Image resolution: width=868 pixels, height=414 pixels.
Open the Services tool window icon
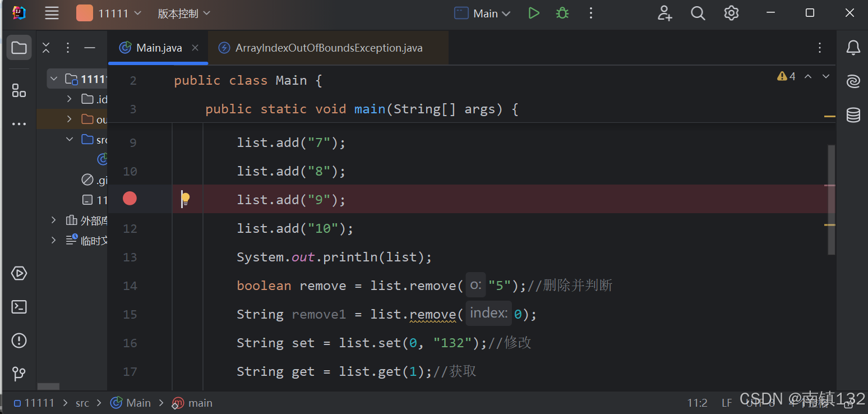[19, 273]
